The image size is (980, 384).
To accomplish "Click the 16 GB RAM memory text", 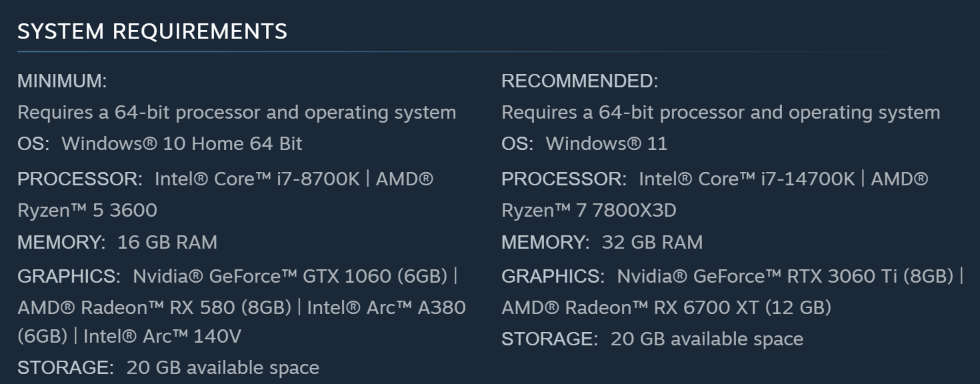I will 167,242.
